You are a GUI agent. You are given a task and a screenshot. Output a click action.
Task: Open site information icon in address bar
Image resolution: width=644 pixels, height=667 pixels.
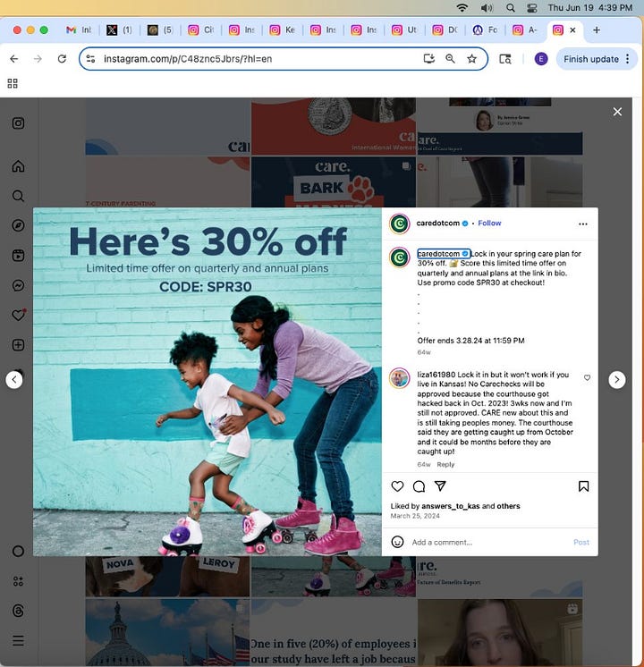coord(90,59)
